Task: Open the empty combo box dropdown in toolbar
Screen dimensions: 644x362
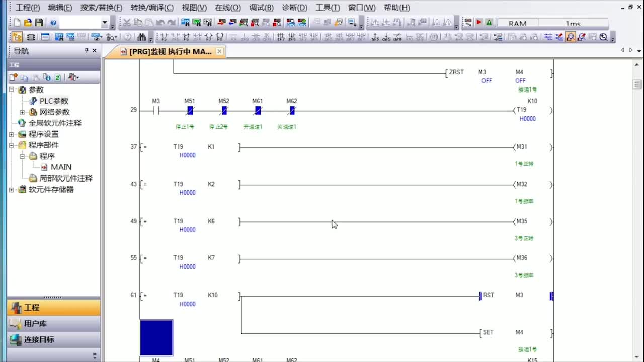Action: tap(105, 23)
